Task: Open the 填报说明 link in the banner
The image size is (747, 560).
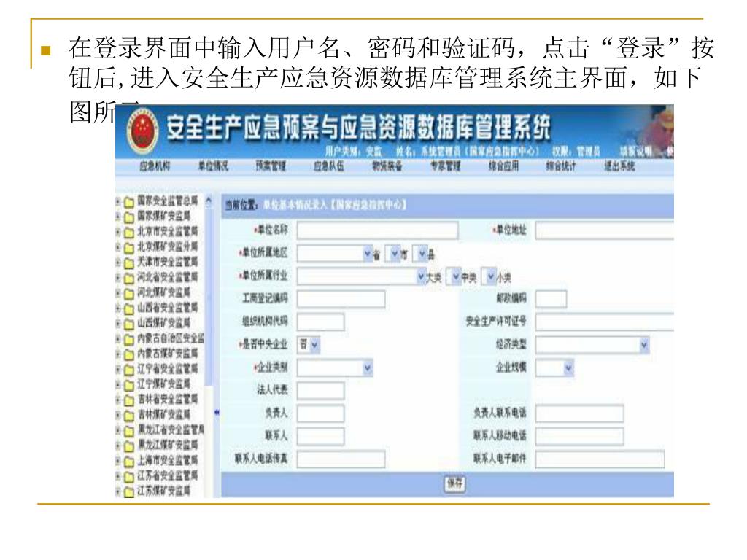Action: point(635,152)
